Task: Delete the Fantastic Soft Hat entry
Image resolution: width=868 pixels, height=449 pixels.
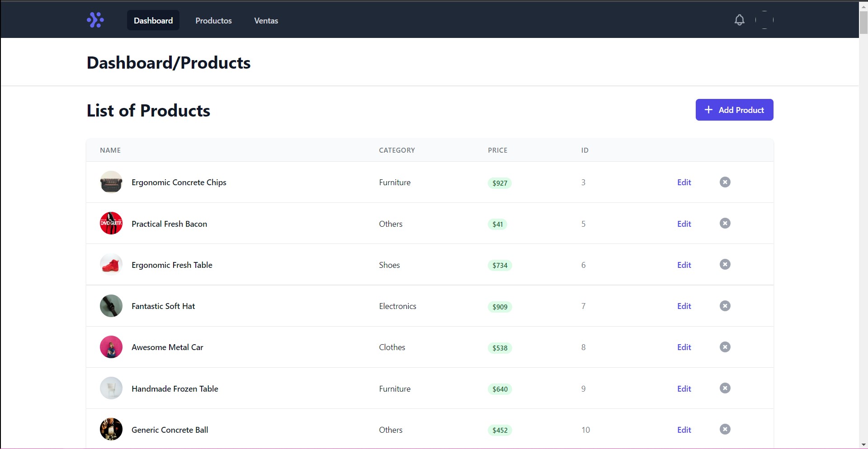Action: 725,306
